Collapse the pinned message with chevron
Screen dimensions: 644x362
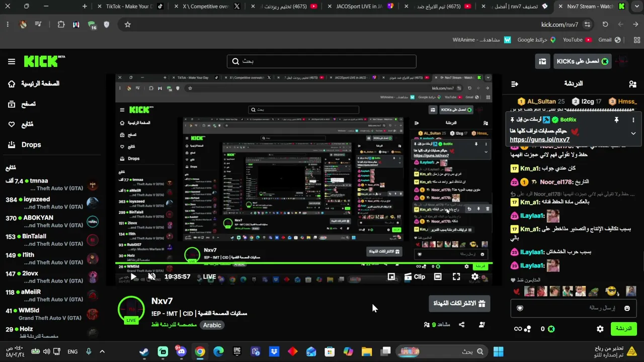coord(633,133)
